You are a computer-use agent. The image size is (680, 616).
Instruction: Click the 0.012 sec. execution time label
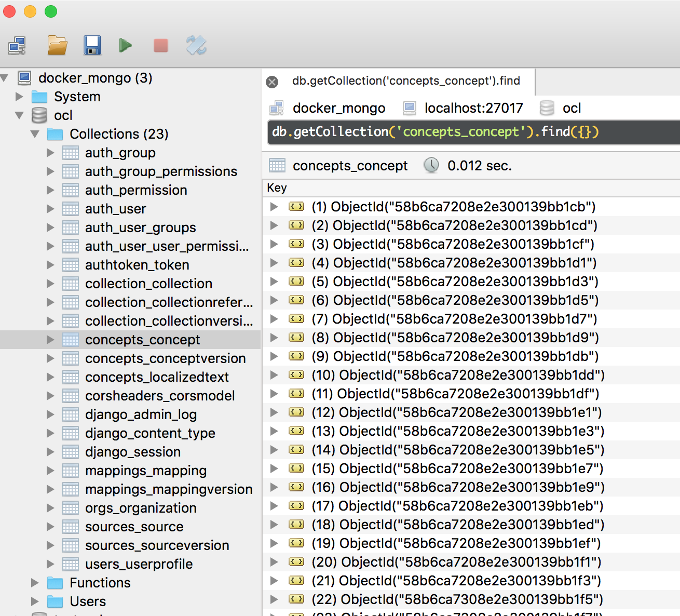pyautogui.click(x=480, y=166)
